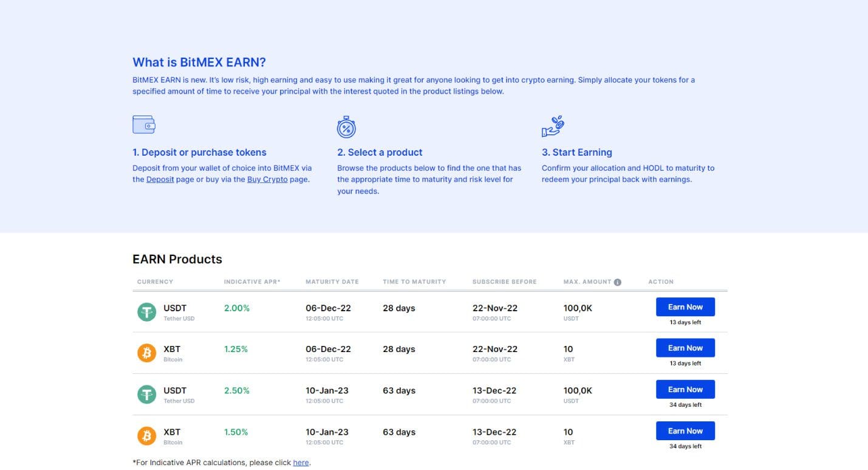Click 'here' link for Indicative APR calculations
This screenshot has height=470, width=868.
[301, 463]
